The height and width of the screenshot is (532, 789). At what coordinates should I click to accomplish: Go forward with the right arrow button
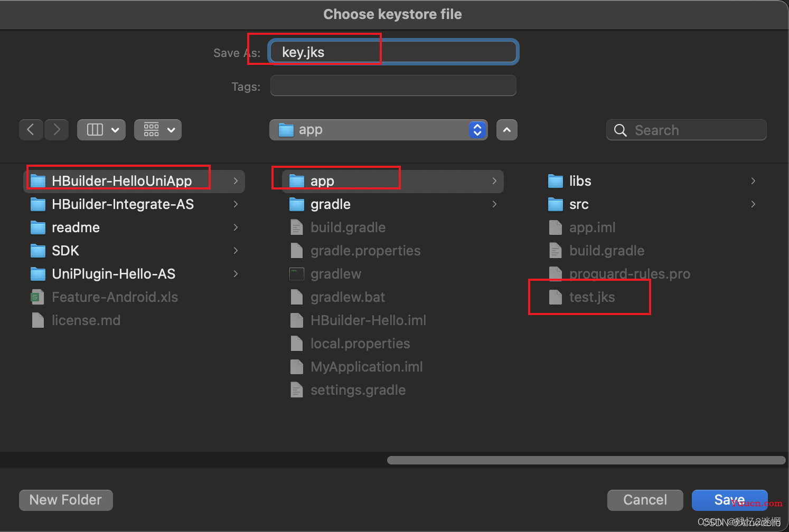pyautogui.click(x=57, y=130)
